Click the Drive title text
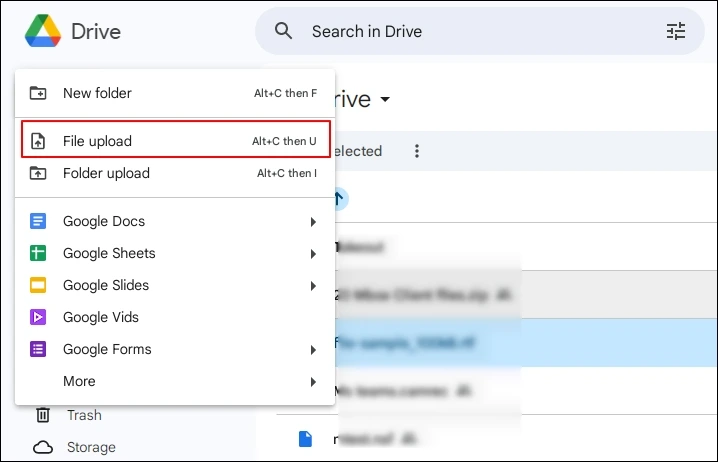This screenshot has width=718, height=462. point(96,32)
